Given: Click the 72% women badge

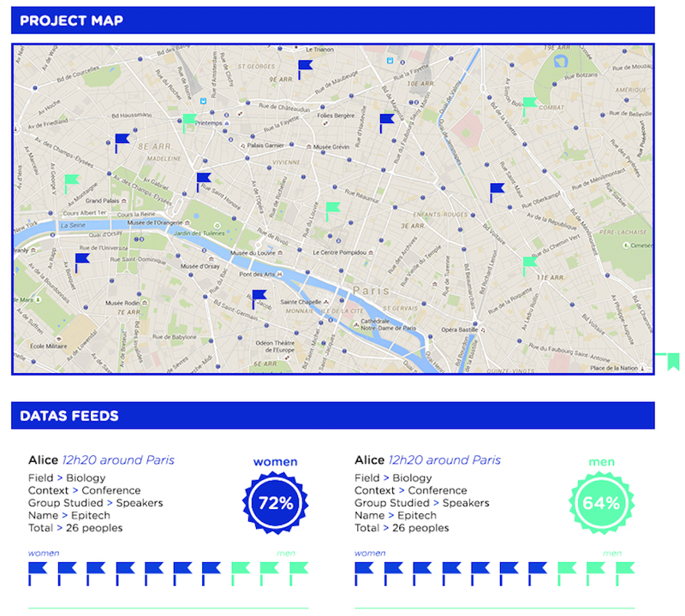Looking at the screenshot, I should coord(275,502).
